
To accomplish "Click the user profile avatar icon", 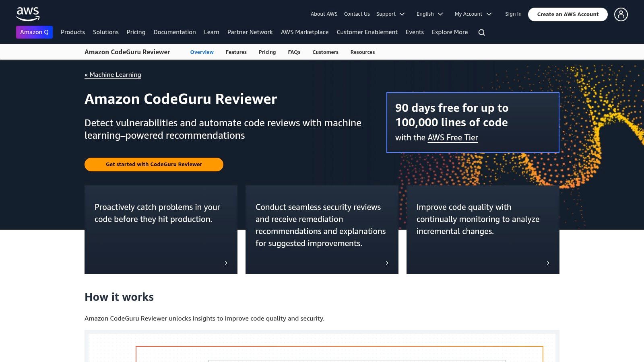I will (x=621, y=14).
